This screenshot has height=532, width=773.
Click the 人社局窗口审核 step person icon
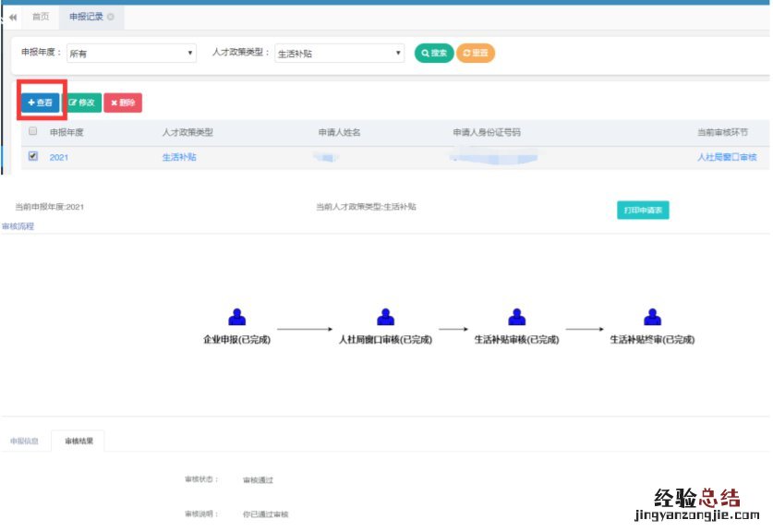(x=386, y=317)
